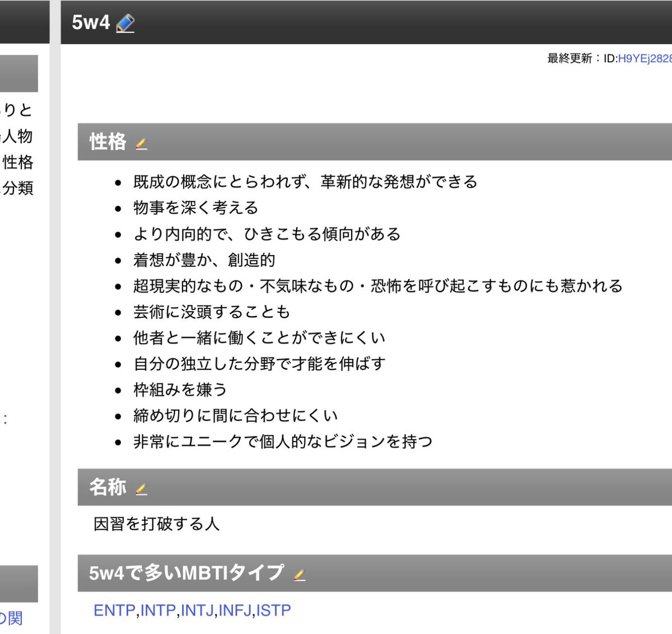Screen dimensions: 672x634
Task: Go to the ISTP link
Action: [x=273, y=610]
